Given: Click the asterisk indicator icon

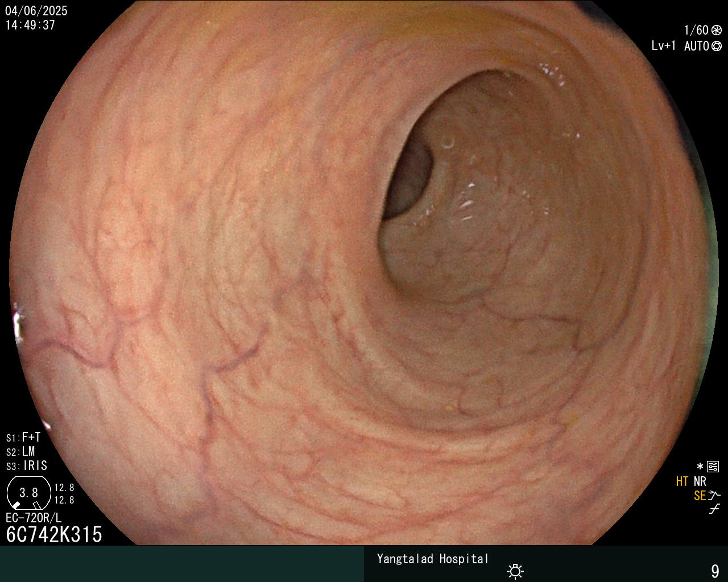Looking at the screenshot, I should point(700,467).
